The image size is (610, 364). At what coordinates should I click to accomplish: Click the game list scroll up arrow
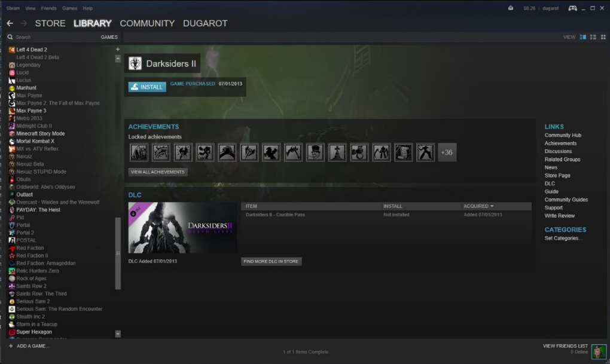(x=118, y=59)
